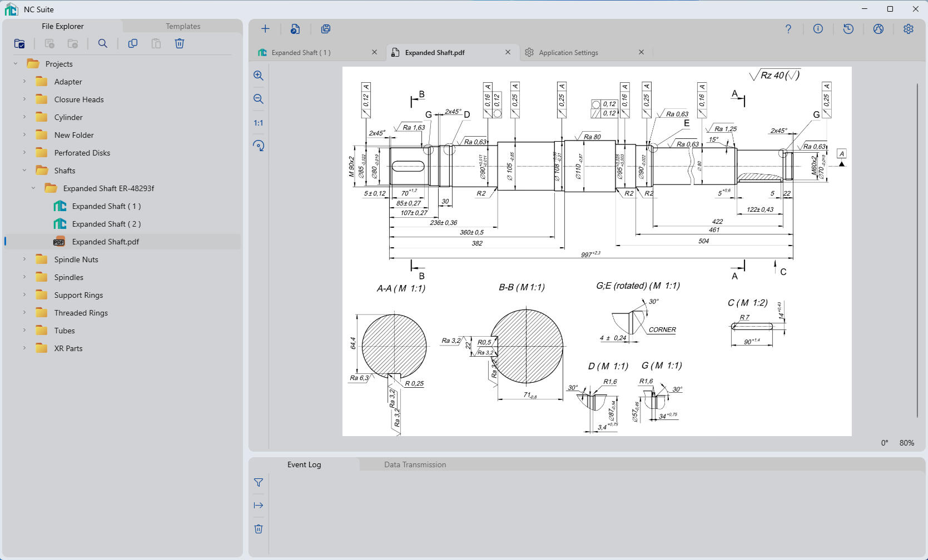Clear the event log with the trash icon
The image size is (928, 560).
pos(259,529)
